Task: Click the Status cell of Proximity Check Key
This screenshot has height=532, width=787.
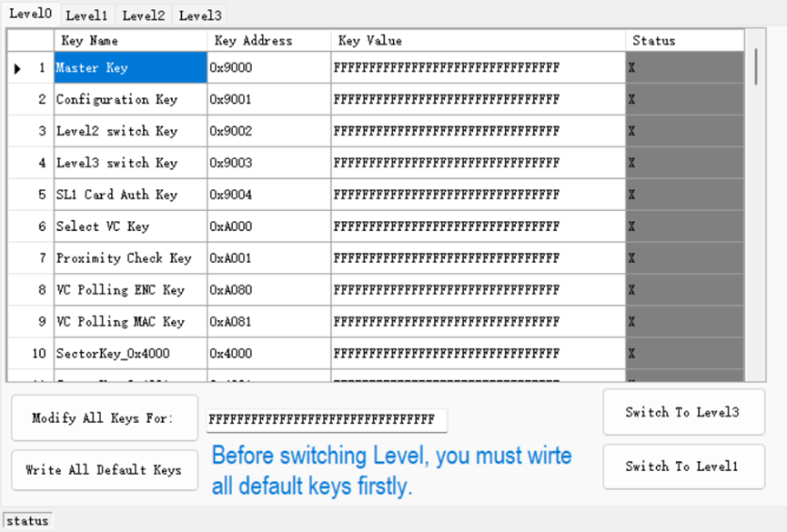Action: point(684,258)
